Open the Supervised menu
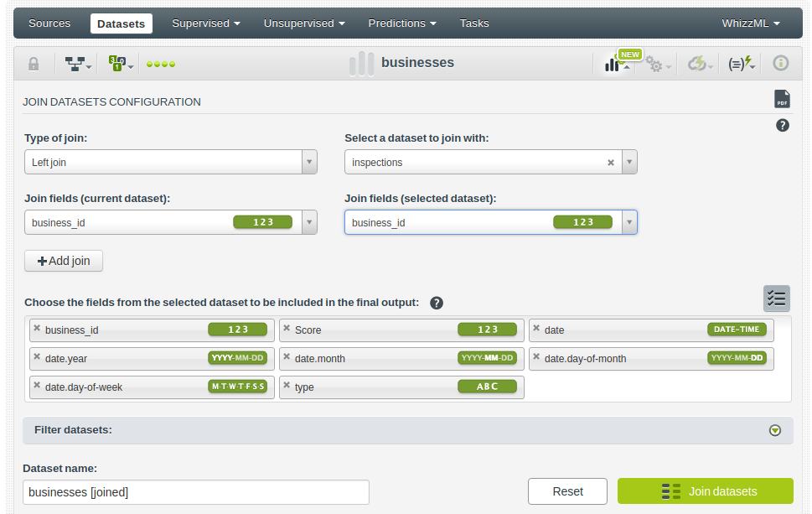Viewport: 812px width, 514px height. coord(205,23)
